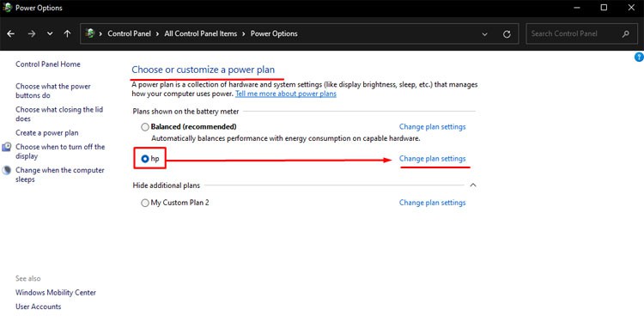The height and width of the screenshot is (322, 644).
Task: Open Choose what the power buttons do
Action: point(53,91)
